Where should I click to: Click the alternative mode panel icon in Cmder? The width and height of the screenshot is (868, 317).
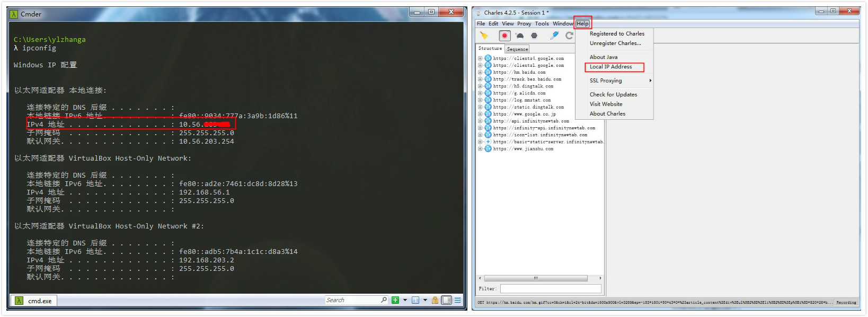(446, 300)
